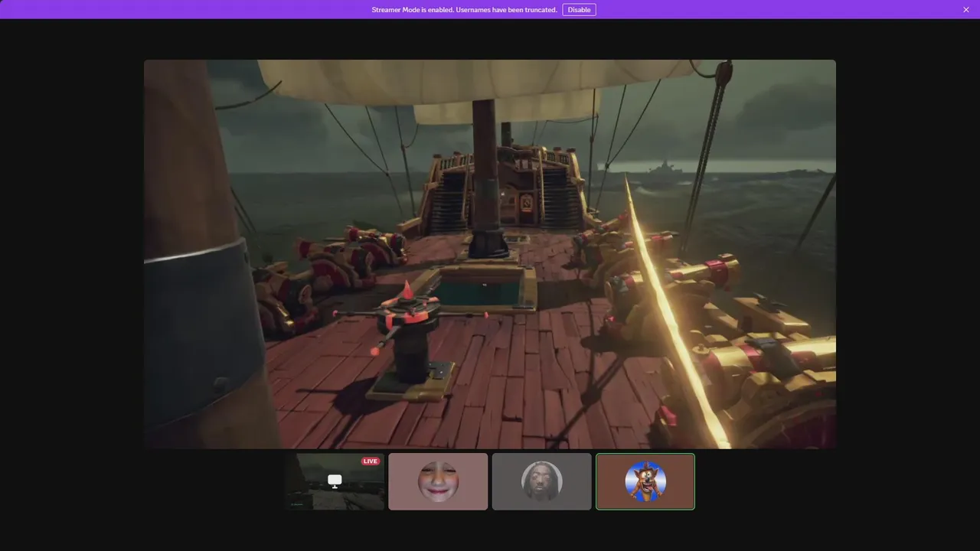Dismiss the Streamer Mode banner

point(966,10)
